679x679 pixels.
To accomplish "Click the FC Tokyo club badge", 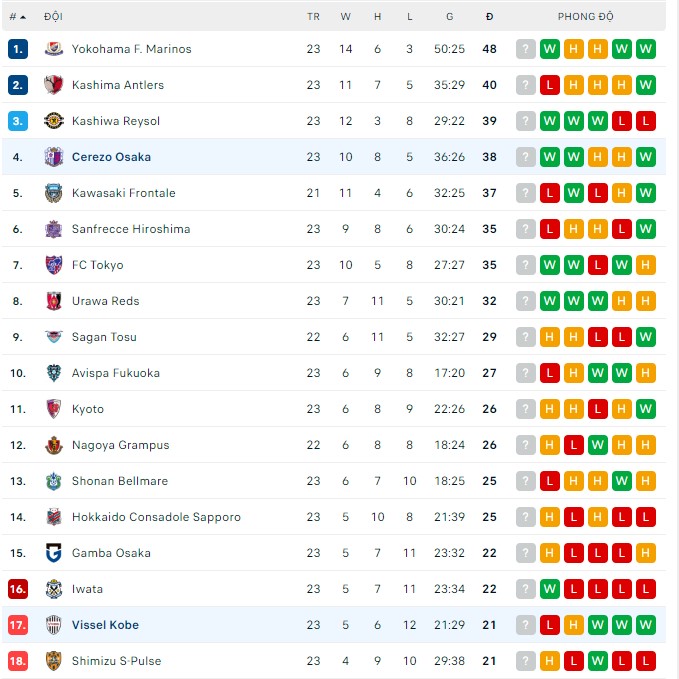I will coord(54,265).
